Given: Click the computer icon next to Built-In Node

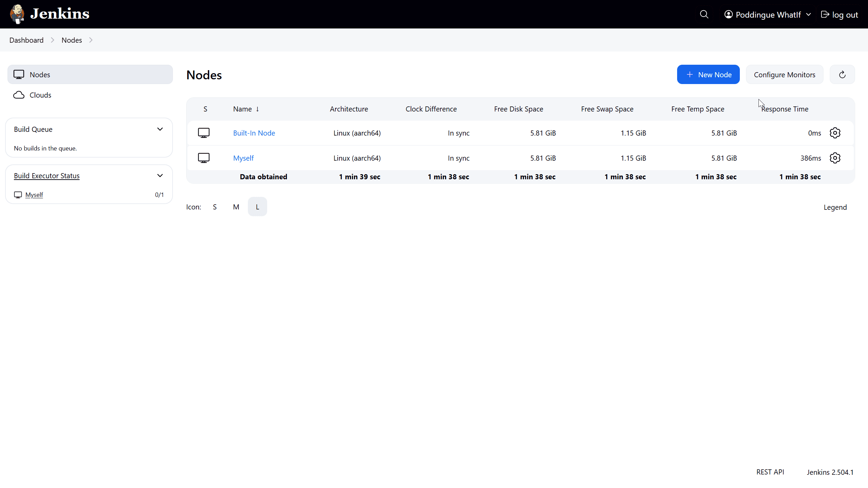Looking at the screenshot, I should coord(204,133).
